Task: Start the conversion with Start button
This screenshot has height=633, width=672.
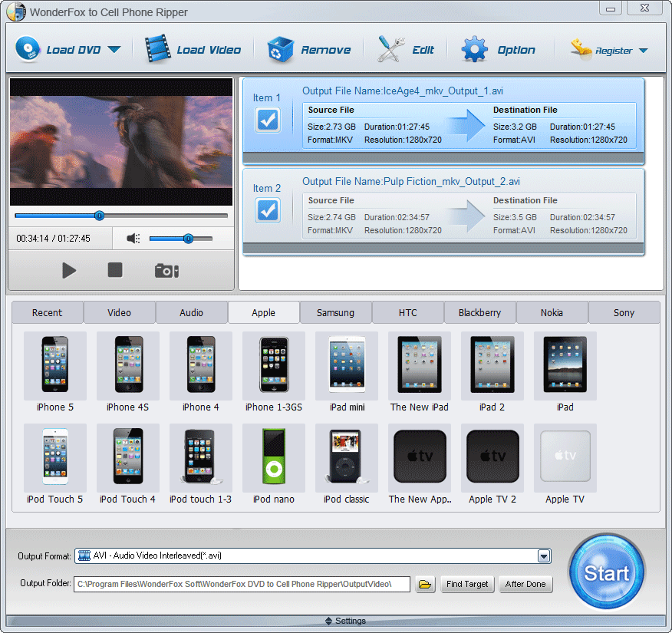Action: tap(607, 572)
